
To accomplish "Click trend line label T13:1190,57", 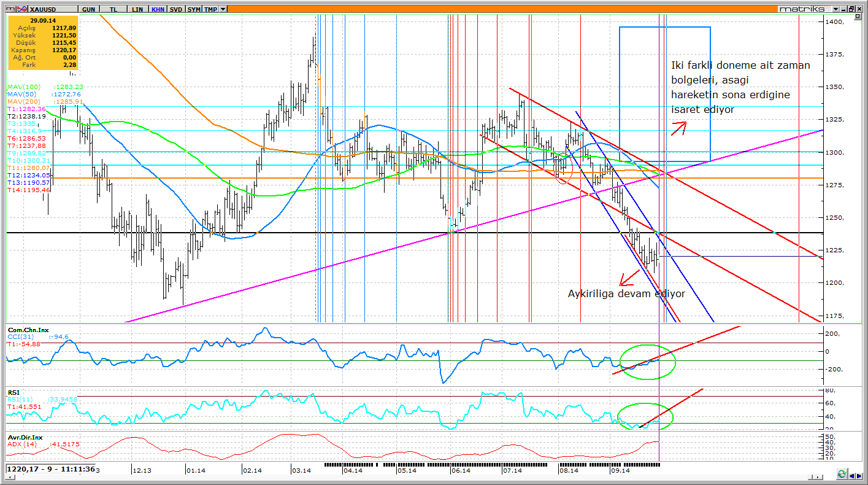I will (28, 183).
